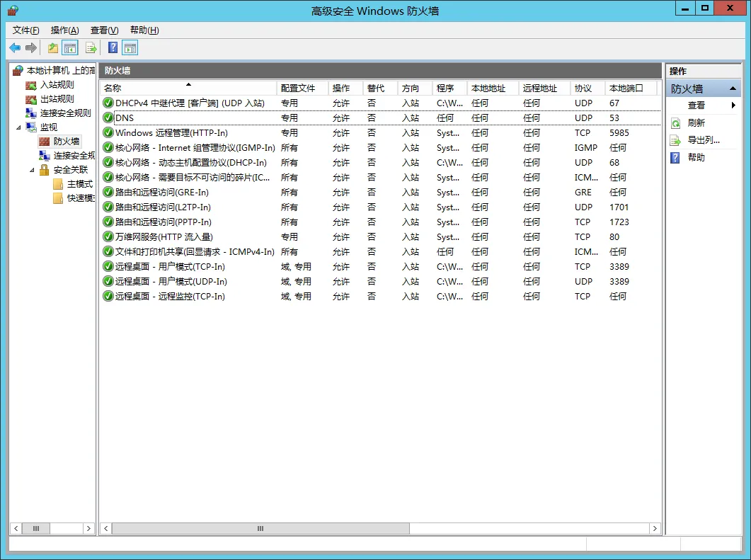Click green check icon of DHCPv4 中继代理 rule
This screenshot has width=751, height=560.
coord(108,103)
